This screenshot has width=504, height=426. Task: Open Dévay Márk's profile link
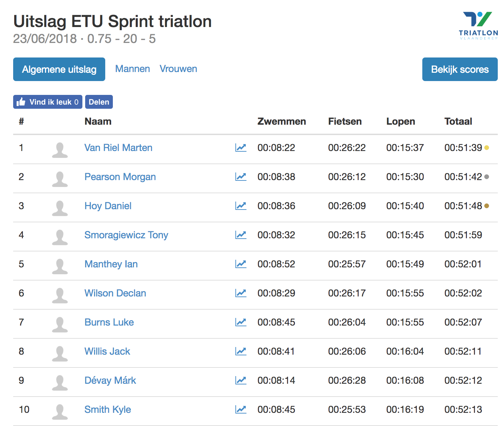(x=110, y=381)
